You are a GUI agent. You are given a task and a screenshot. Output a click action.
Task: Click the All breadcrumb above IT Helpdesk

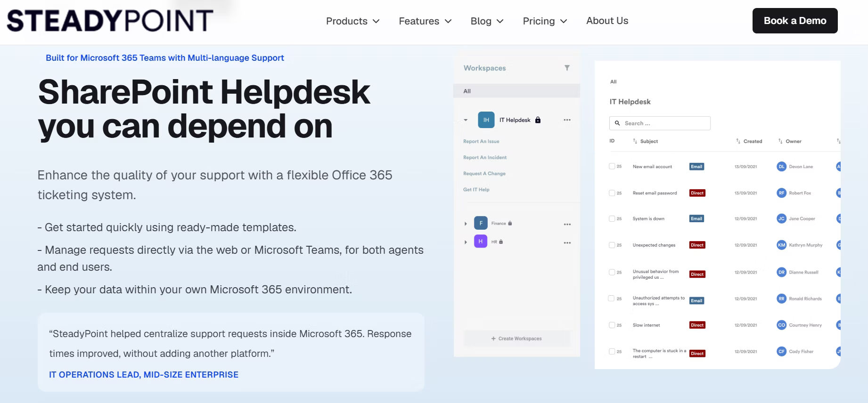click(x=613, y=81)
